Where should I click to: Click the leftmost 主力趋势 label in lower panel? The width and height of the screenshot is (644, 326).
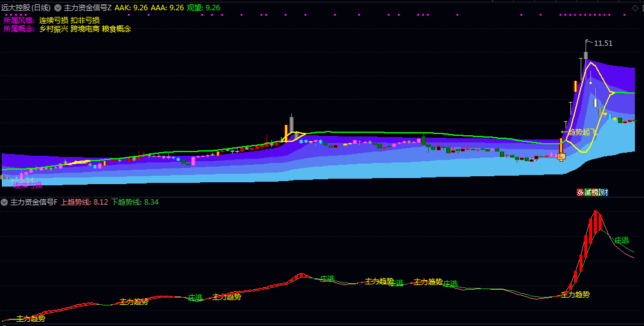(31, 318)
